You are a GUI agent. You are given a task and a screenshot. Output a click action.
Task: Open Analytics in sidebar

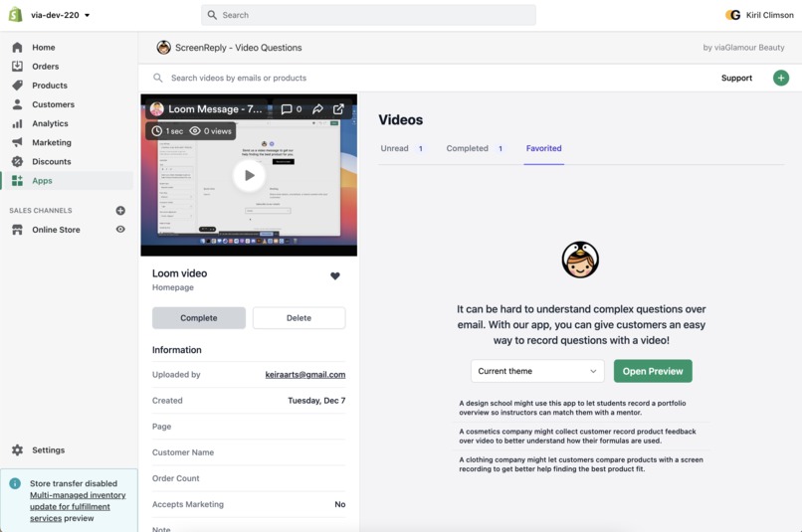click(x=50, y=123)
